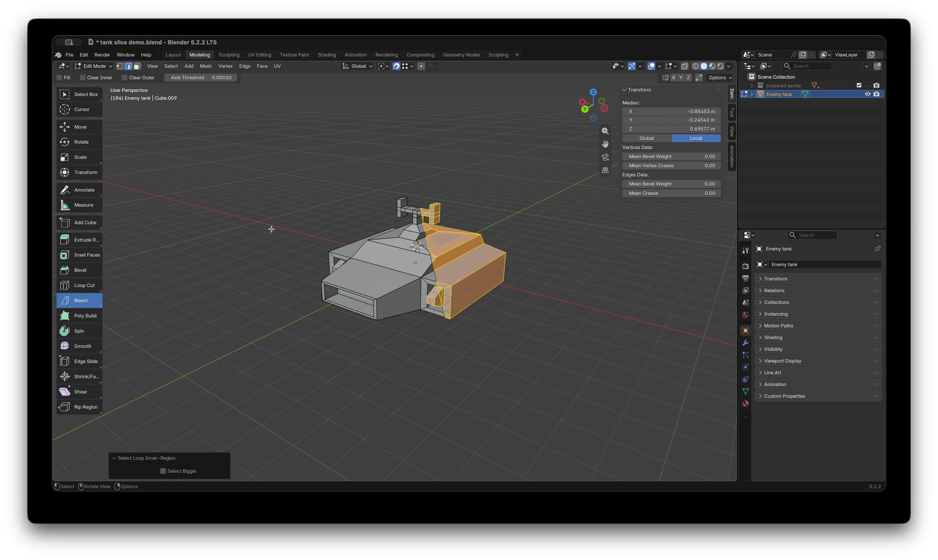Image resolution: width=938 pixels, height=560 pixels.
Task: Open the Edit Mode dropdown
Action: (93, 66)
